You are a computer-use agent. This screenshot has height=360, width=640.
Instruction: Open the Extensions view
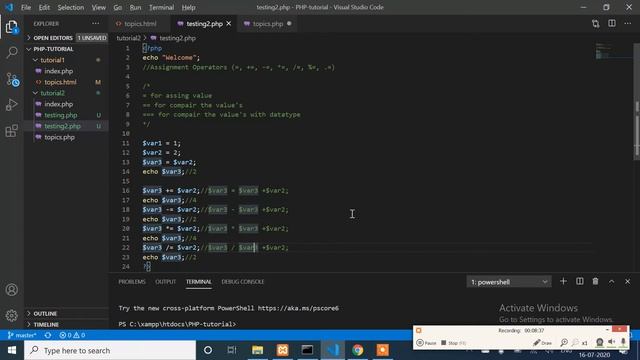click(12, 131)
